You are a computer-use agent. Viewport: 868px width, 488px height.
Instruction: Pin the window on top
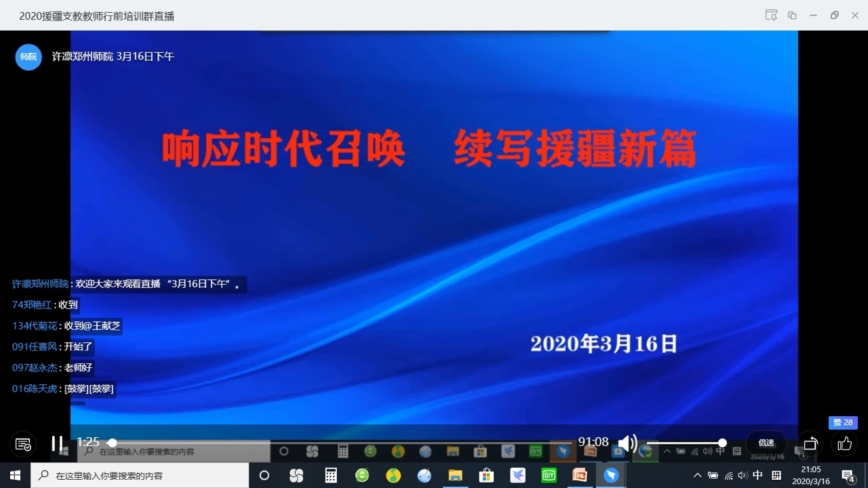coord(771,16)
